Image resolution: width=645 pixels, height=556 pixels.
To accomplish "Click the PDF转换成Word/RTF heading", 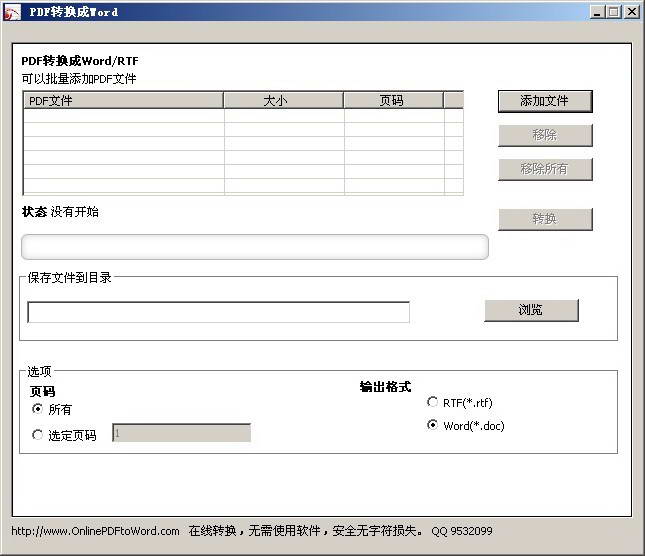I will tap(80, 61).
